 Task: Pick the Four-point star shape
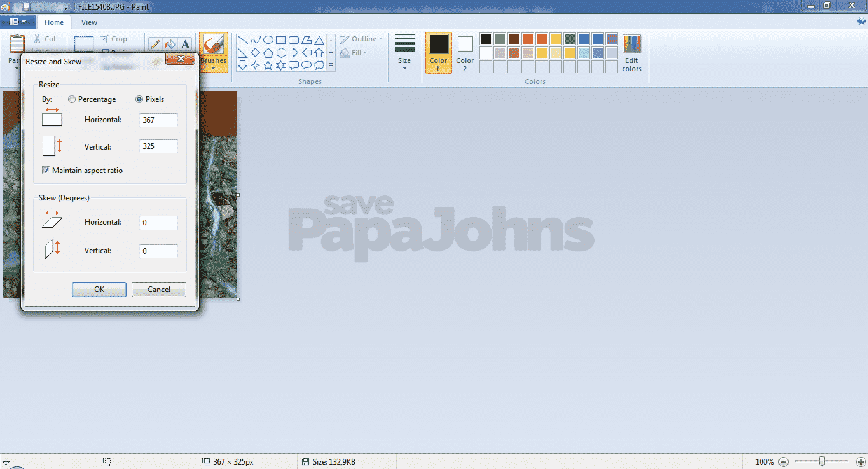[x=255, y=65]
